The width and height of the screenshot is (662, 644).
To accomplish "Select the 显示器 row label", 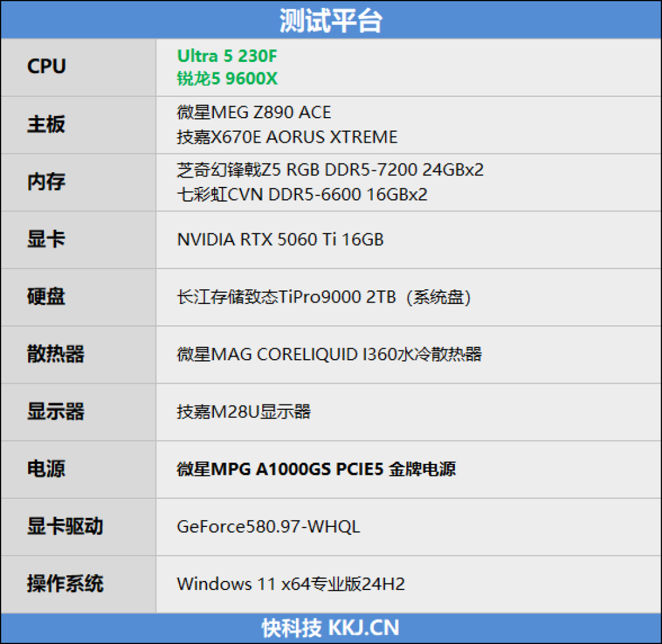I will [56, 411].
